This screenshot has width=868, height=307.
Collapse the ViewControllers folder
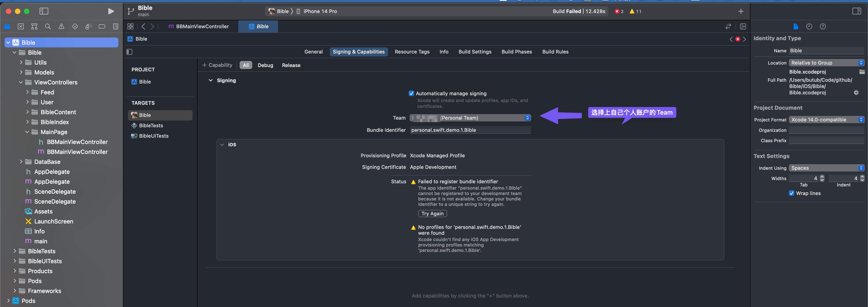[x=21, y=82]
